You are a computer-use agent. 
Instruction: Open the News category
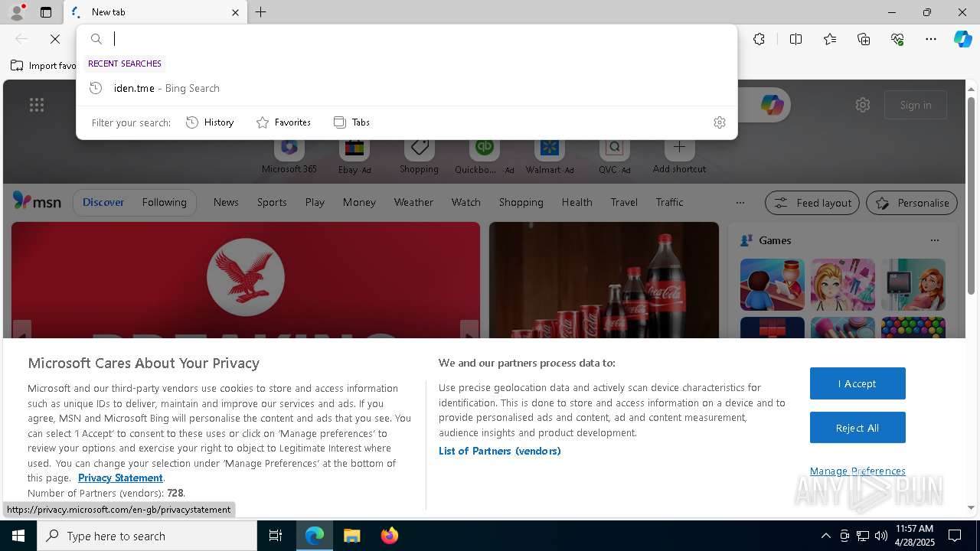[x=226, y=202]
